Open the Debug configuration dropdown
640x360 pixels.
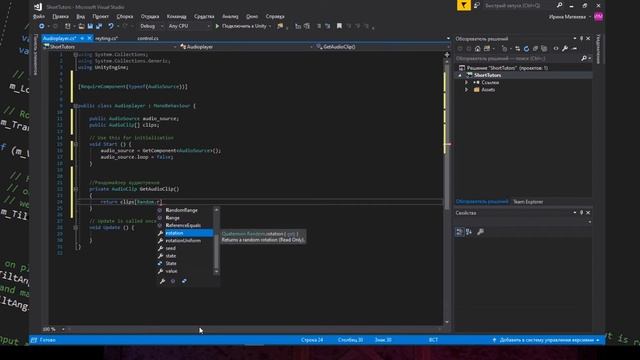(x=151, y=26)
